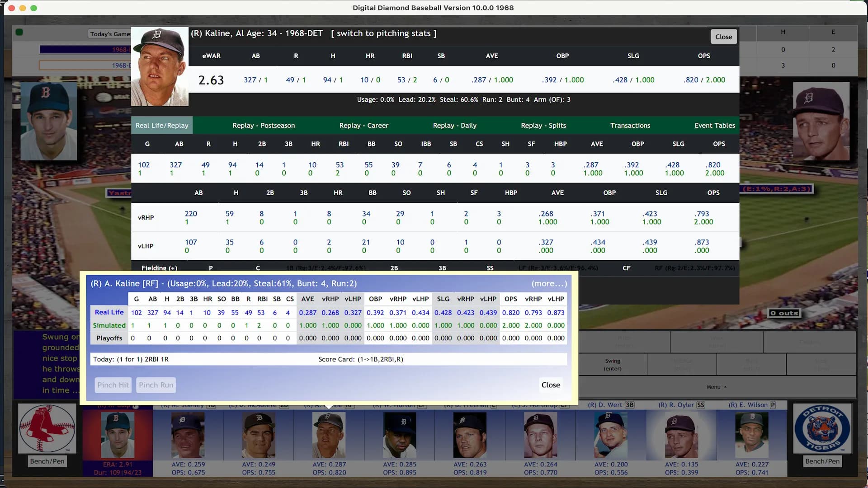The height and width of the screenshot is (488, 868).
Task: Click the (E:1%,R:2,A:3) fielder label
Action: click(x=777, y=188)
